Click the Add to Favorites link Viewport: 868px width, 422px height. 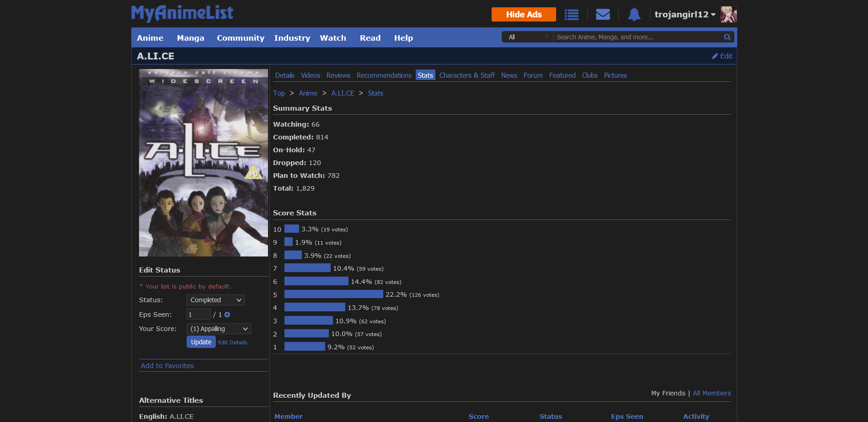(x=167, y=366)
